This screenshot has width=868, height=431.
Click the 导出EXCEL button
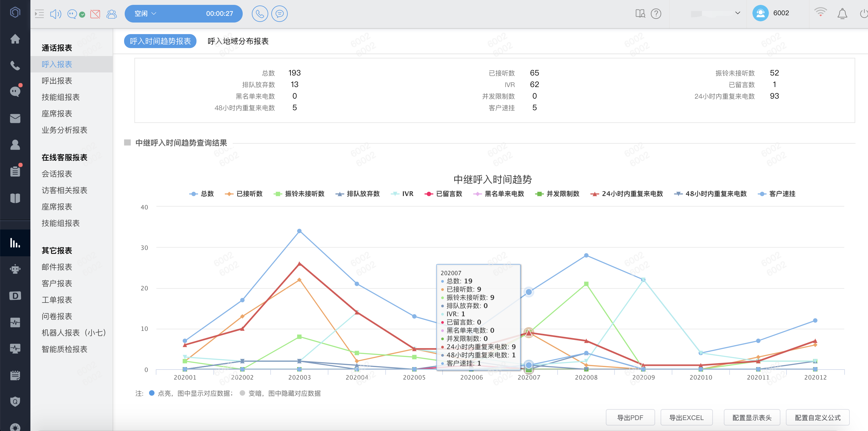coord(686,418)
